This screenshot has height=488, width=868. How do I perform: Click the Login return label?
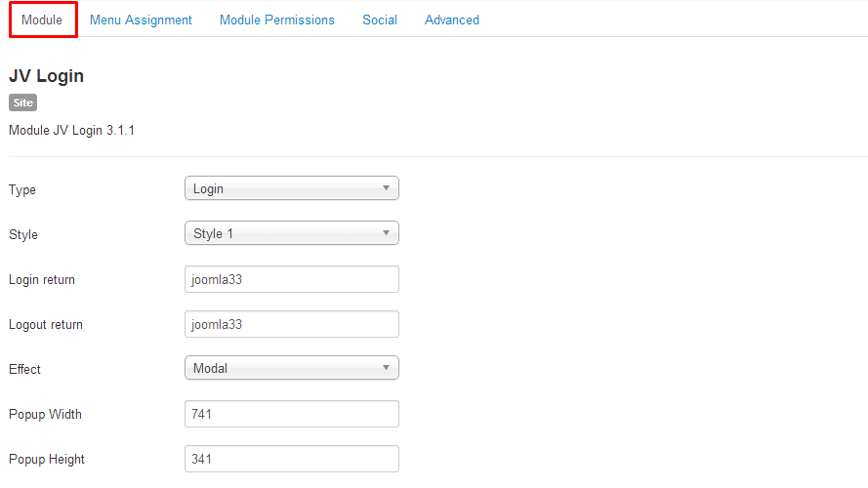click(42, 279)
